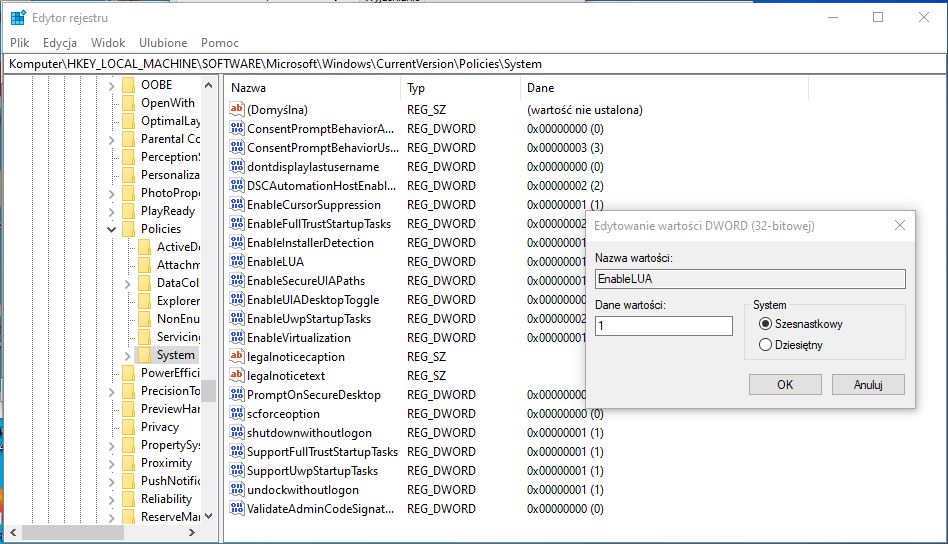The width and height of the screenshot is (948, 544).
Task: Click the EnableSecureUIAPaths value icon
Action: point(237,280)
